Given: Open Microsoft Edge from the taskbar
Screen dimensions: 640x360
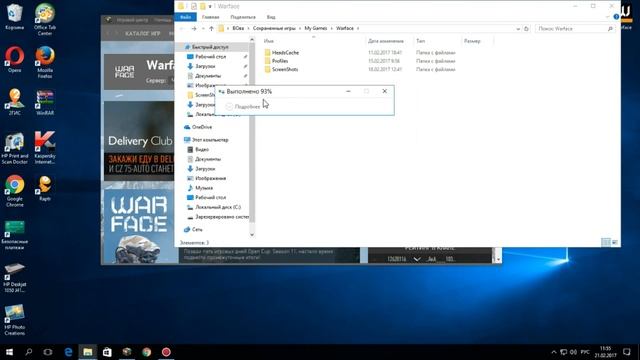Looking at the screenshot, I should [x=68, y=352].
